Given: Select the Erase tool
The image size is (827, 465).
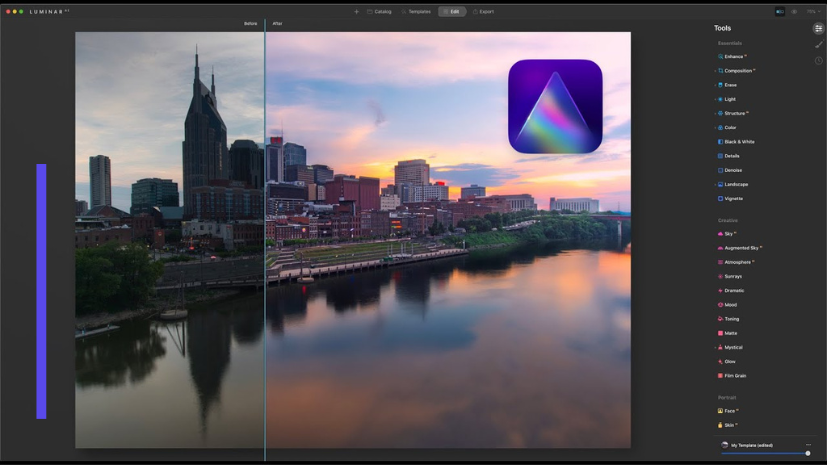Looking at the screenshot, I should (x=730, y=85).
